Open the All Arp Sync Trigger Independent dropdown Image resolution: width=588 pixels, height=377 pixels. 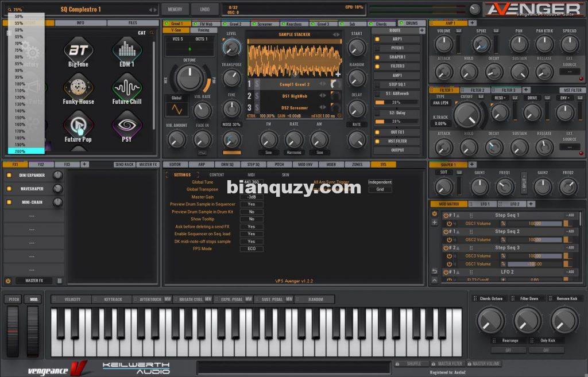(x=380, y=182)
